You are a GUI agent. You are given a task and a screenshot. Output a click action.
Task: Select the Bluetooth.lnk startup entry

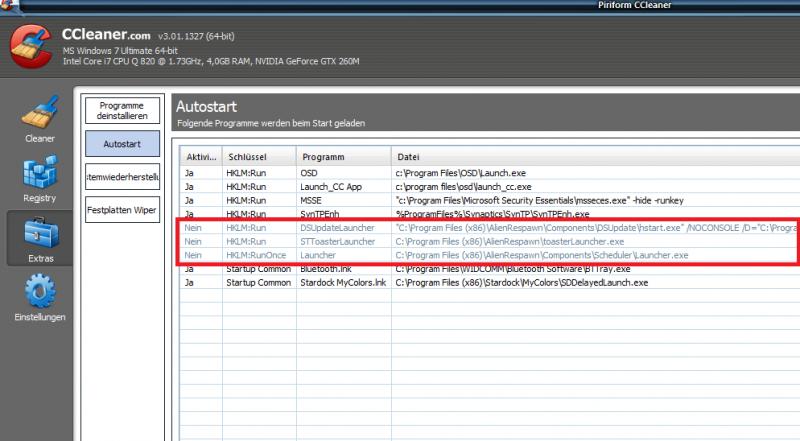pyautogui.click(x=326, y=269)
